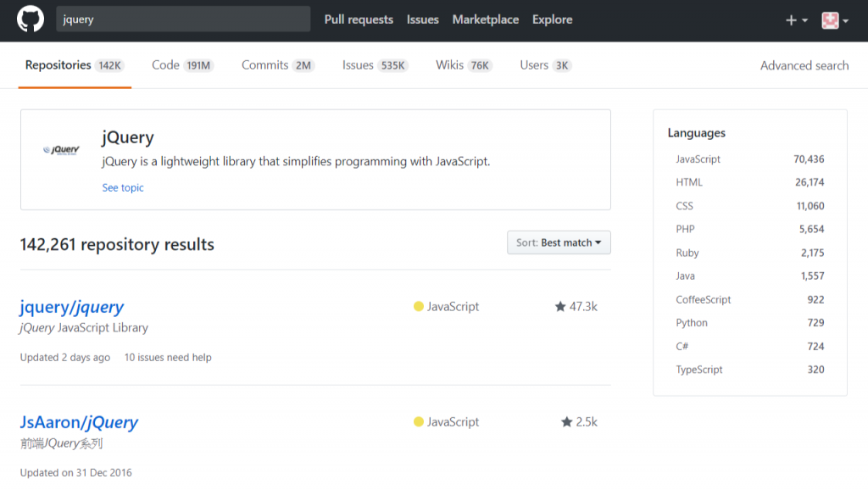Open Advanced search
Screen dimensions: 868x490
[x=804, y=65]
